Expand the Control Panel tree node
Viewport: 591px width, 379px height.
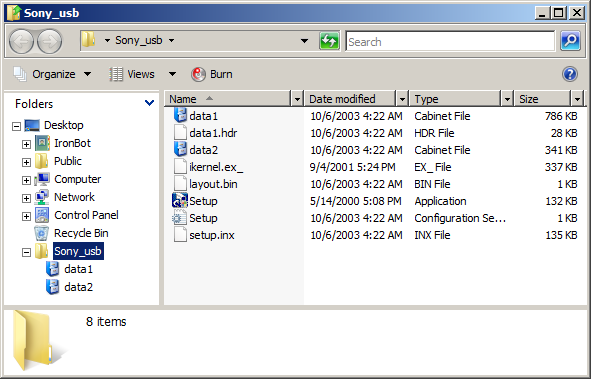[x=26, y=216]
